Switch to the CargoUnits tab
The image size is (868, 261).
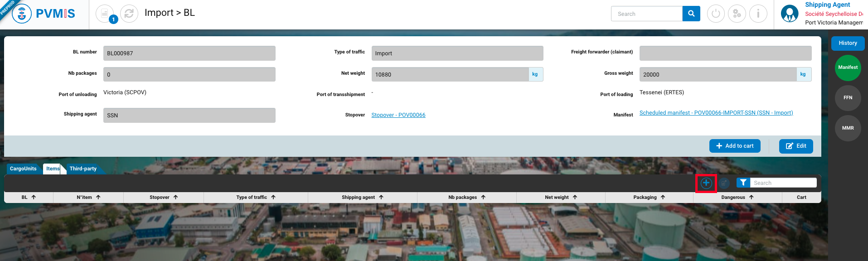pos(23,169)
